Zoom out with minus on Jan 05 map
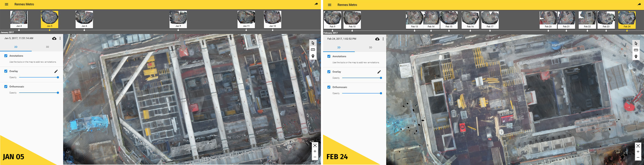The width and height of the screenshot is (644, 165). tap(315, 157)
